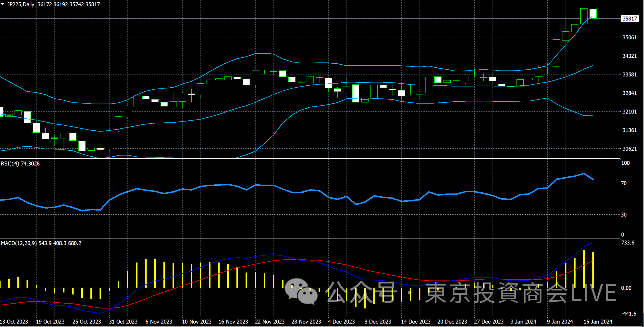
Task: Click the MACD 0.00 zero-line label
Action: click(x=626, y=288)
